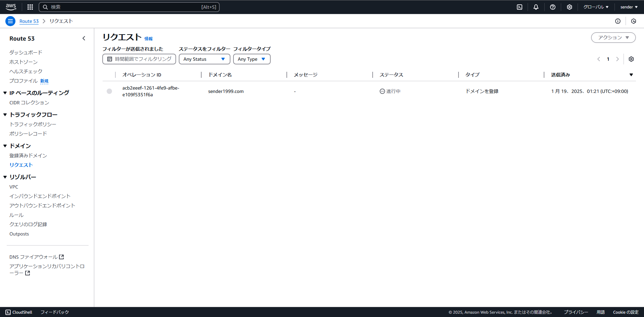
Task: Launch CloudShell from the top bar icon
Action: (x=520, y=7)
